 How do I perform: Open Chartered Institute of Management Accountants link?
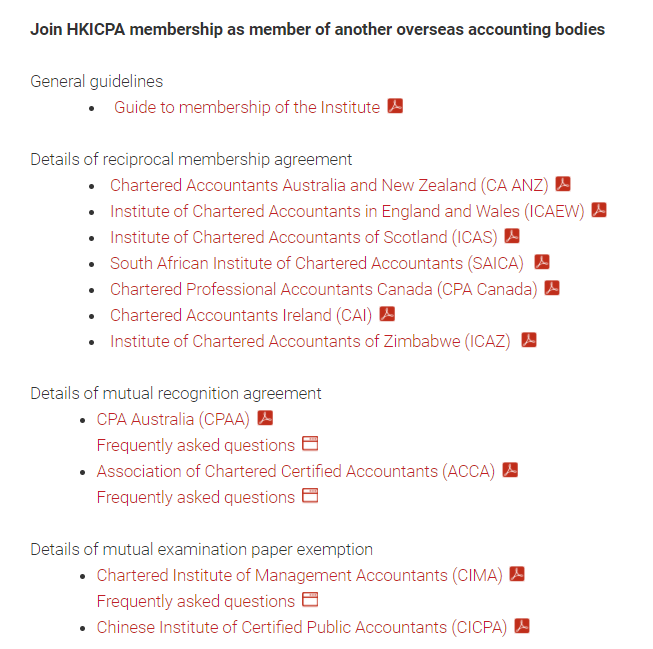coord(300,575)
